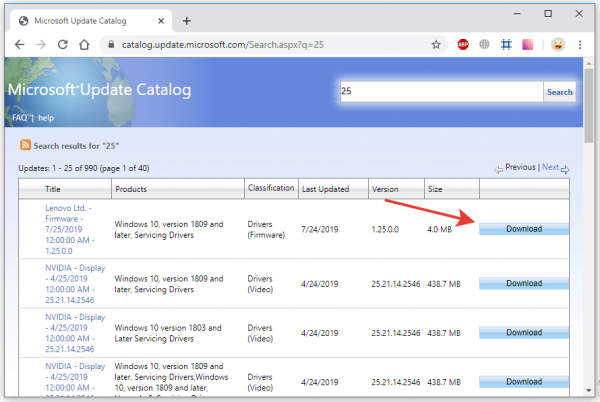This screenshot has width=600, height=402.
Task: Open the NVIDIA Display title with Drivers (Video) 1809, single product
Action: tap(75, 284)
